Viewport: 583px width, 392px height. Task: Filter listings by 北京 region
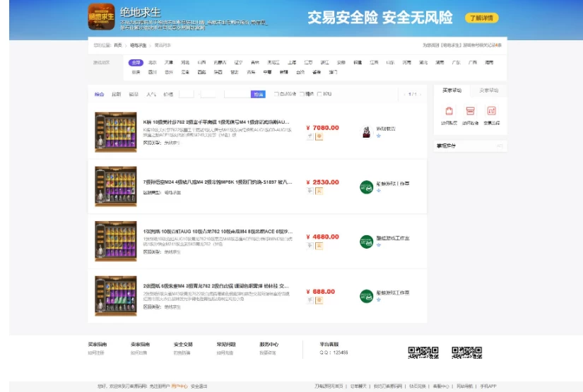(153, 62)
